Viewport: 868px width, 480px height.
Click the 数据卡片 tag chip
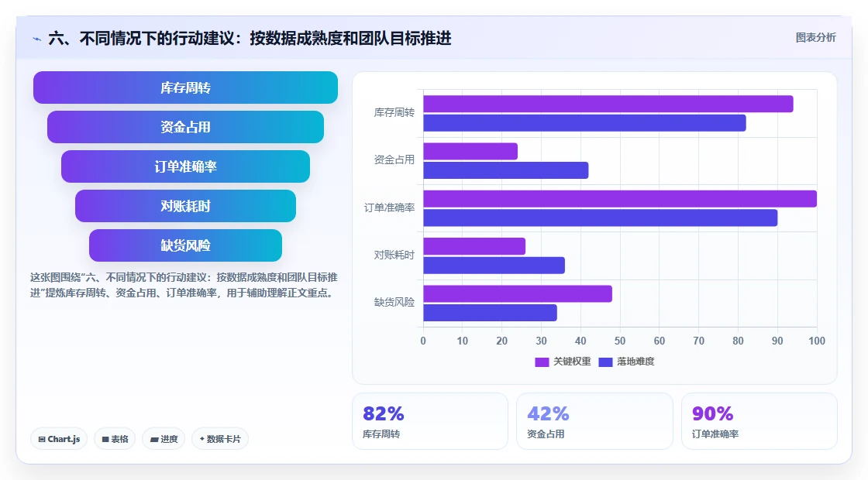pos(220,439)
